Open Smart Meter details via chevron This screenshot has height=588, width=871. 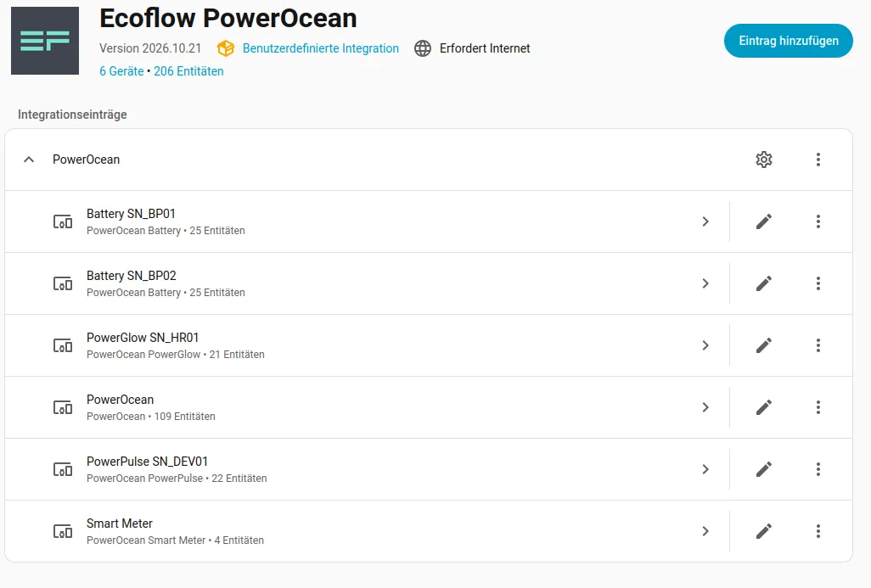(705, 531)
